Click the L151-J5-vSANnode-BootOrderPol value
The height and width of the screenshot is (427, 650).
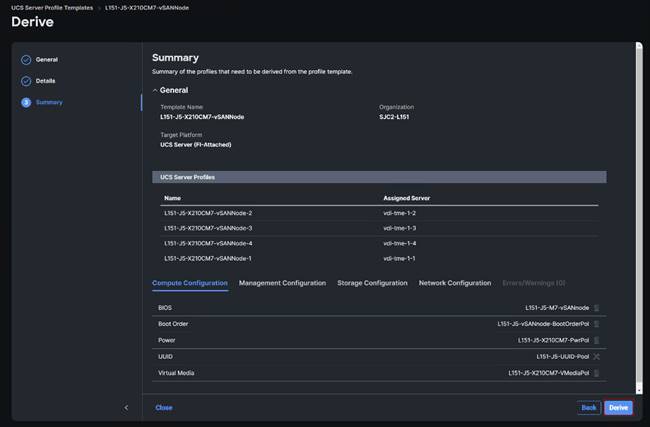click(x=543, y=324)
